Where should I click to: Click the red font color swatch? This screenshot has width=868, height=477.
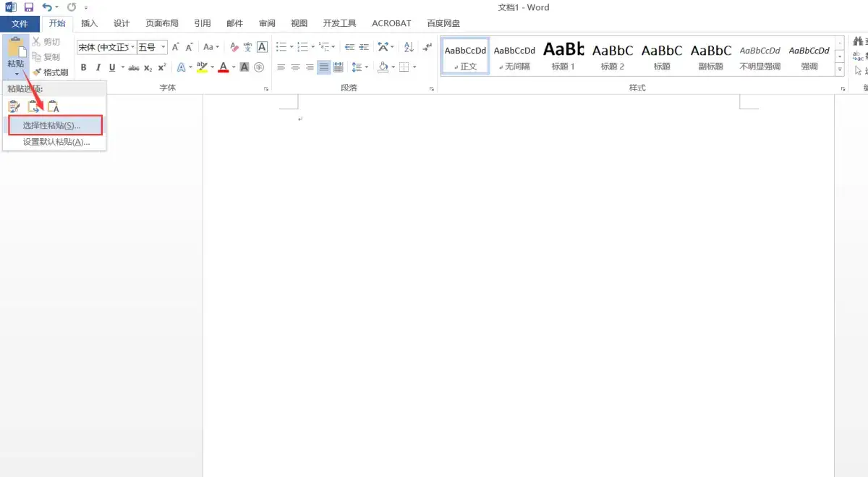point(224,67)
